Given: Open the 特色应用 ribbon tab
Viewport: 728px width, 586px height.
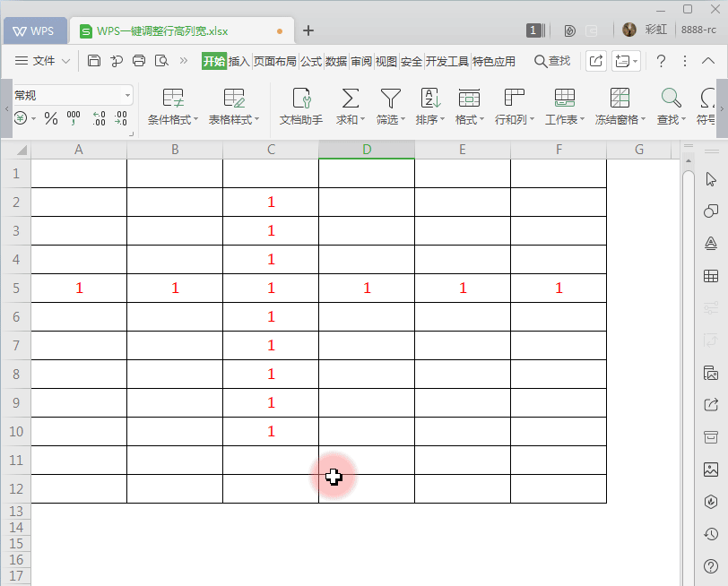Looking at the screenshot, I should click(x=494, y=61).
